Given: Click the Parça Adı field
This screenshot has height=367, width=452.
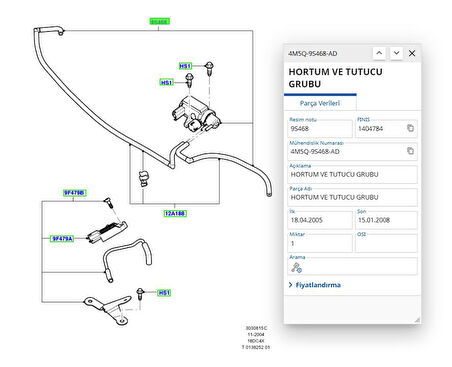Looking at the screenshot, I should (352, 197).
